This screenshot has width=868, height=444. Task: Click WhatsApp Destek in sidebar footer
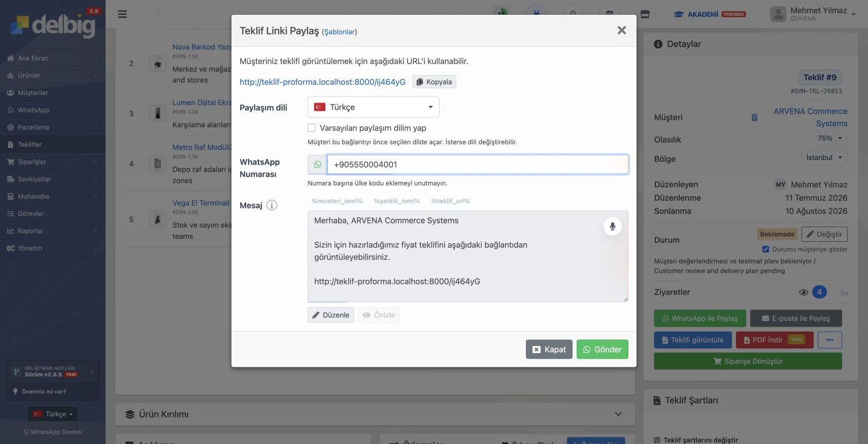(x=53, y=432)
